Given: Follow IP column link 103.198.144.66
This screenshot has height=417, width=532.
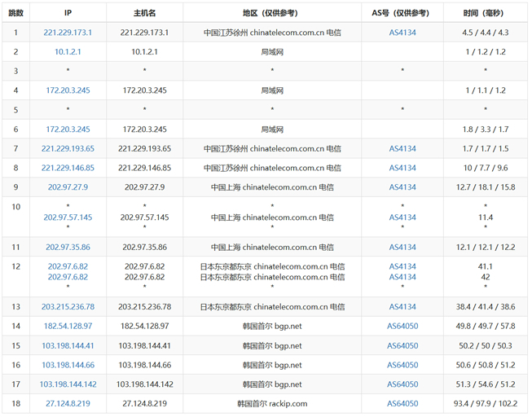Looking at the screenshot, I should pyautogui.click(x=68, y=365).
